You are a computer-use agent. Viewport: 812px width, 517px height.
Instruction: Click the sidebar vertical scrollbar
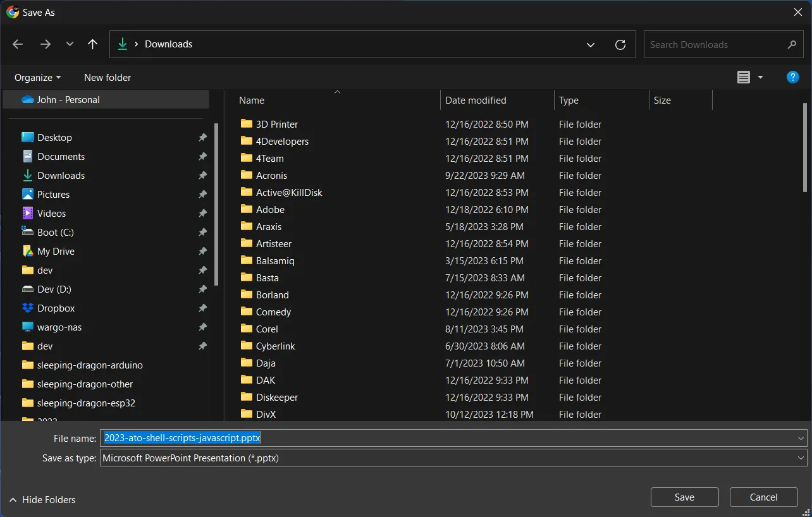tap(217, 204)
